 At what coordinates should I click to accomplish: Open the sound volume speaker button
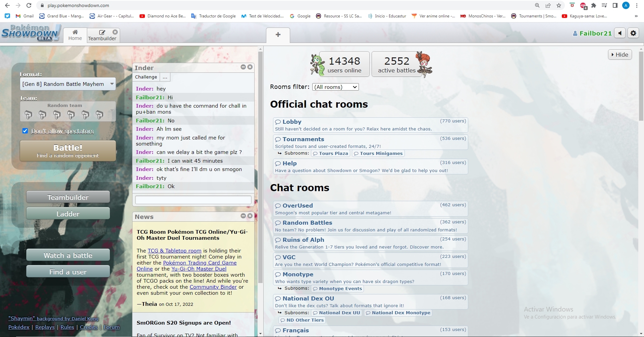620,33
